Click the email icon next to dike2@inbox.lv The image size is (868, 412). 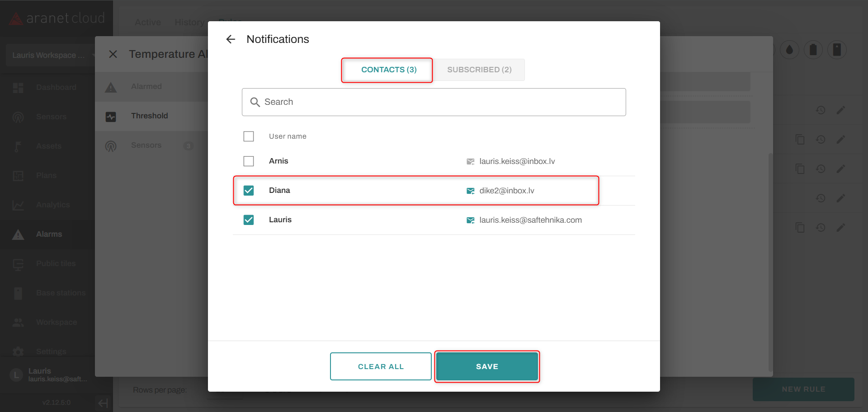click(470, 191)
